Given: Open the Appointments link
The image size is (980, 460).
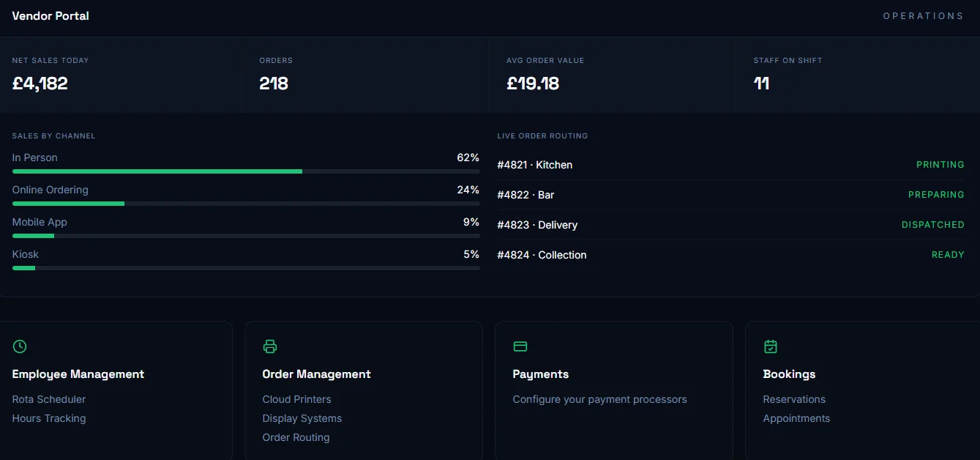Looking at the screenshot, I should (x=796, y=418).
